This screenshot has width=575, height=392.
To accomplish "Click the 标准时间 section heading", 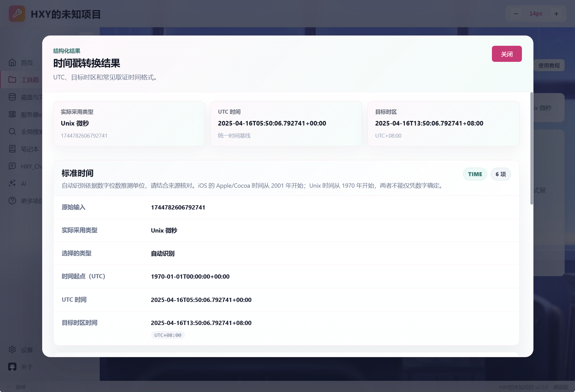I will (x=78, y=173).
